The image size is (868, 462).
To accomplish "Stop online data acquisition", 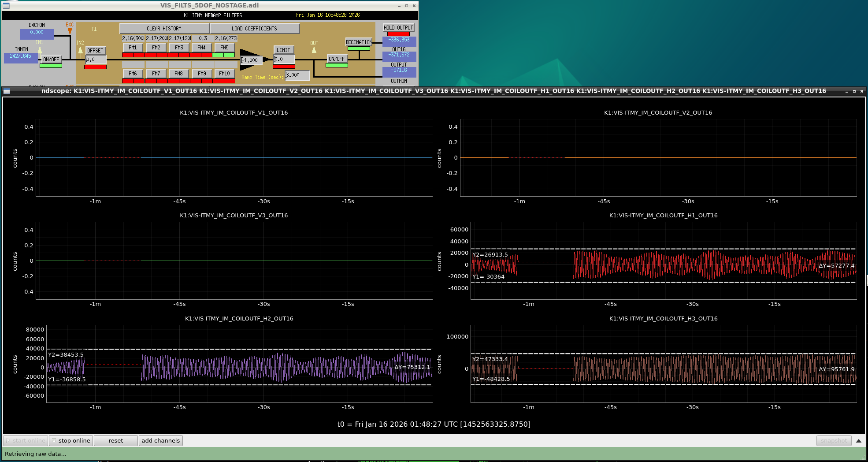I will 71,440.
